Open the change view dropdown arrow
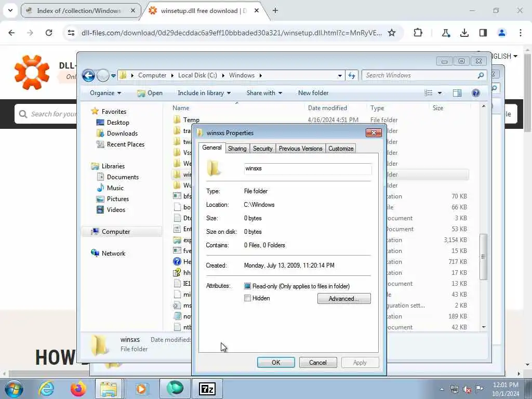Image resolution: width=532 pixels, height=399 pixels. [x=440, y=93]
